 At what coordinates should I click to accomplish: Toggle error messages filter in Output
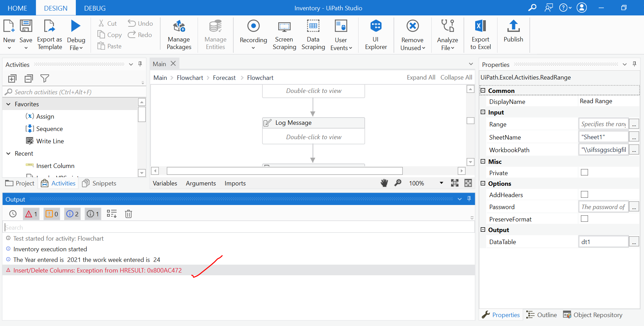31,214
